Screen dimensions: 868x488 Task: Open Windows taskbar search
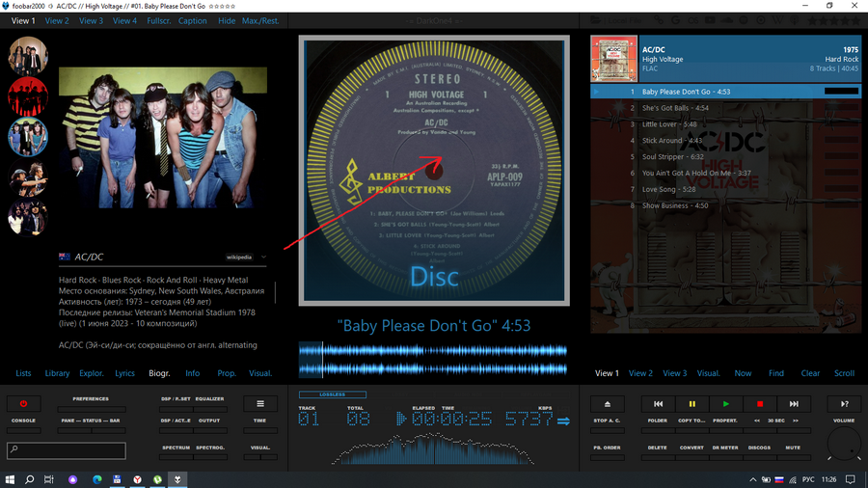pos(29,479)
